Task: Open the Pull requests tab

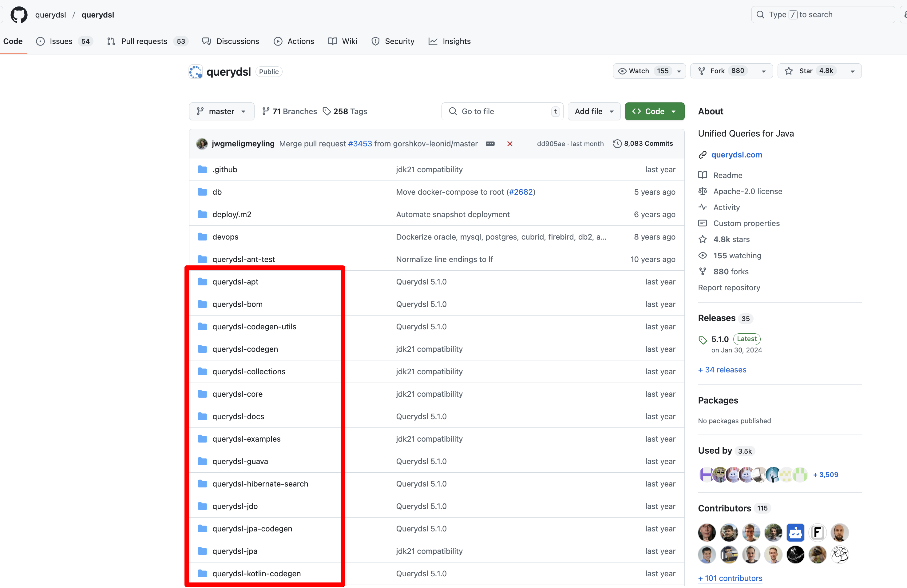Action: point(148,41)
